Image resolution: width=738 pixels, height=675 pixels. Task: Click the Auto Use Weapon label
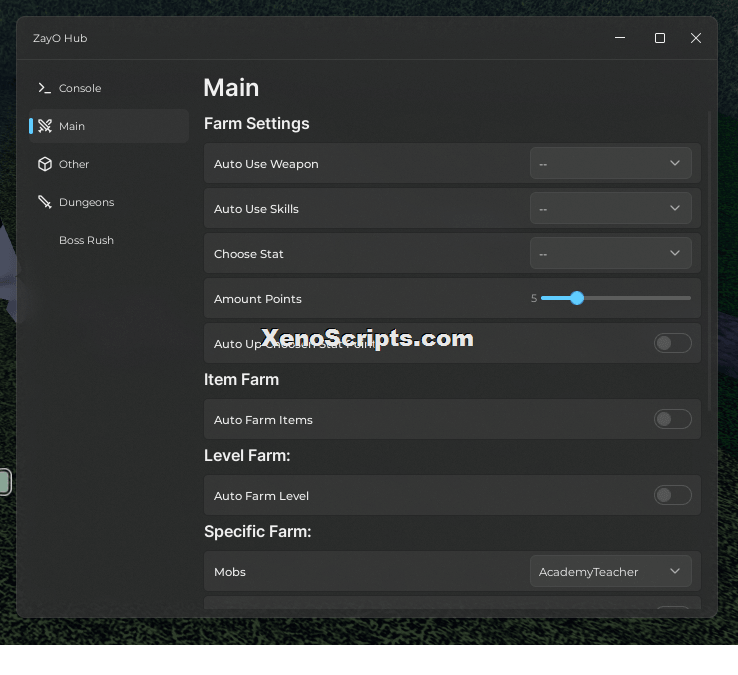(266, 164)
